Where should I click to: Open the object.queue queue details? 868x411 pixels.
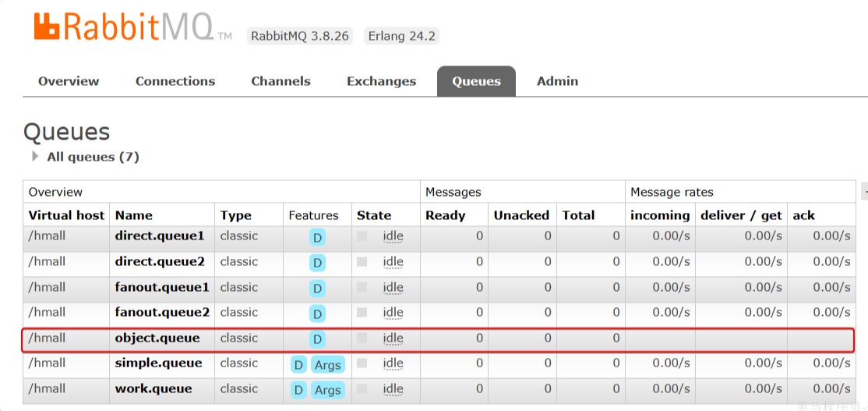tap(157, 338)
